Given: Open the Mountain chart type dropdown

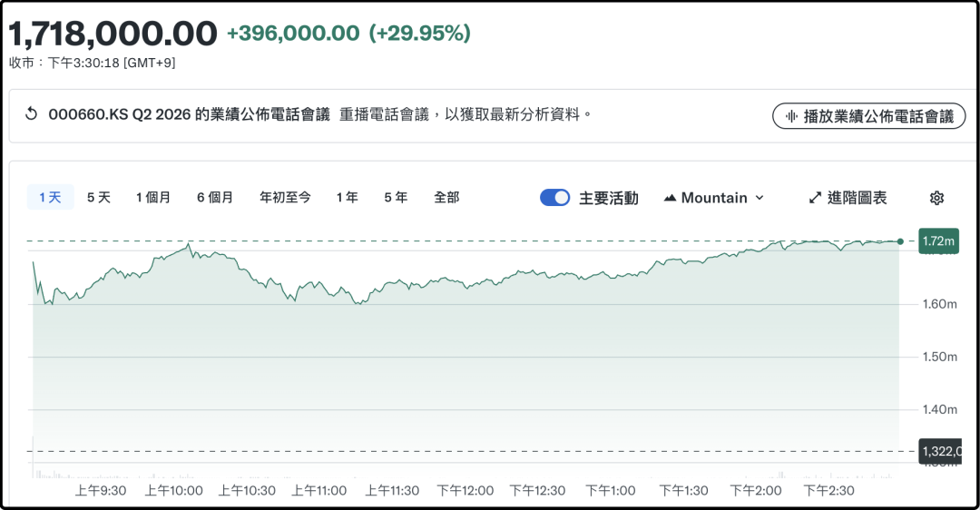Looking at the screenshot, I should point(714,198).
